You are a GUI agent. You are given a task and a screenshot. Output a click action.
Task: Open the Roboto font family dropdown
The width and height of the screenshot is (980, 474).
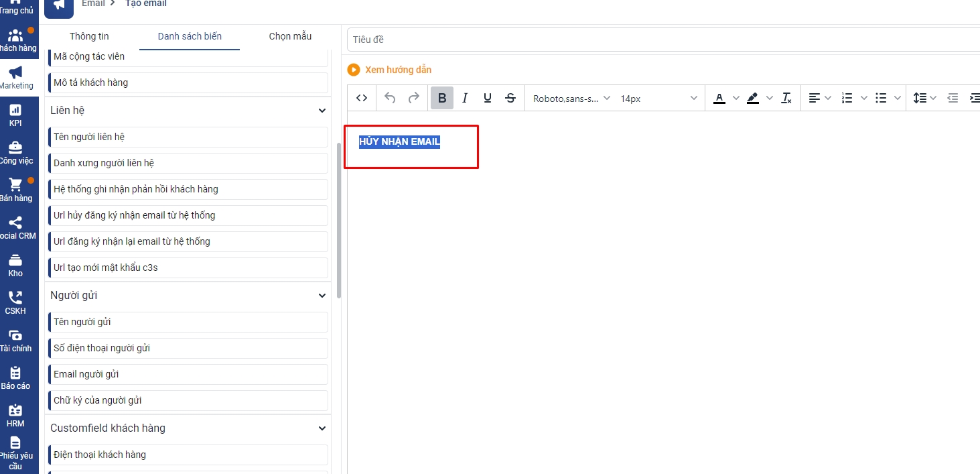(571, 98)
